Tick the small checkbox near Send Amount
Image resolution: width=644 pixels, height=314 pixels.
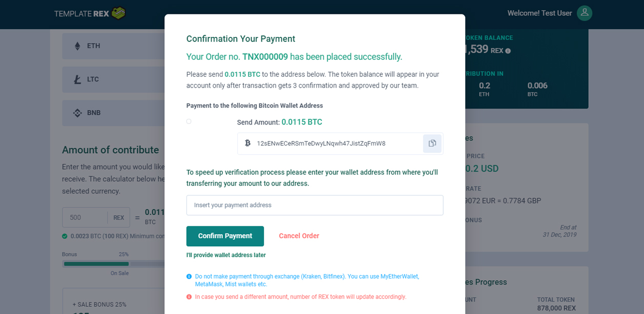(189, 121)
